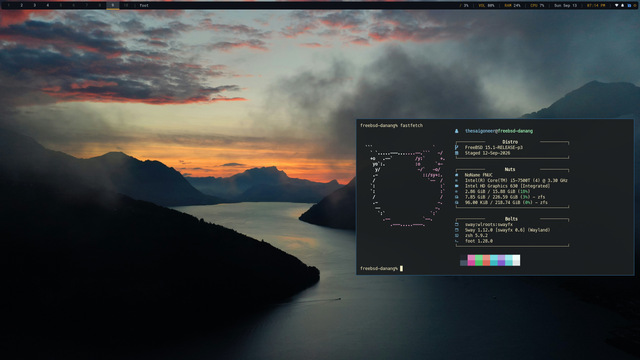Click the memory icon beside '15.08 GiB'
This screenshot has width=640, height=360.
point(456,191)
